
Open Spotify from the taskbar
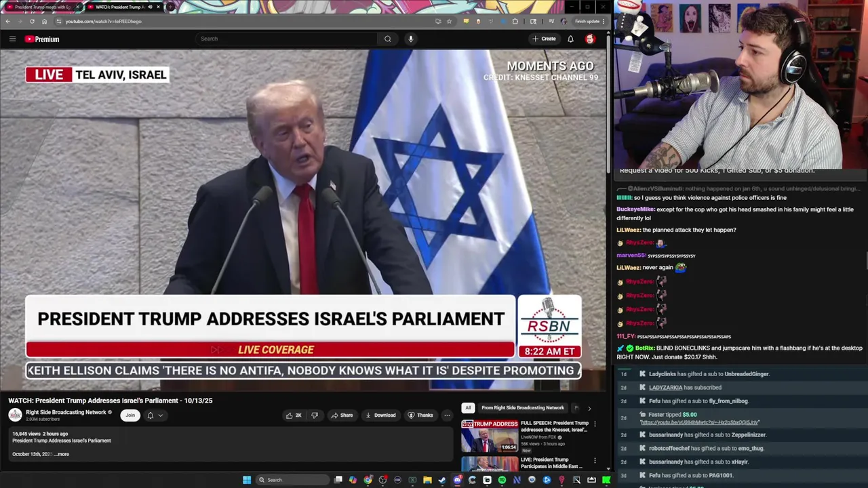click(502, 480)
